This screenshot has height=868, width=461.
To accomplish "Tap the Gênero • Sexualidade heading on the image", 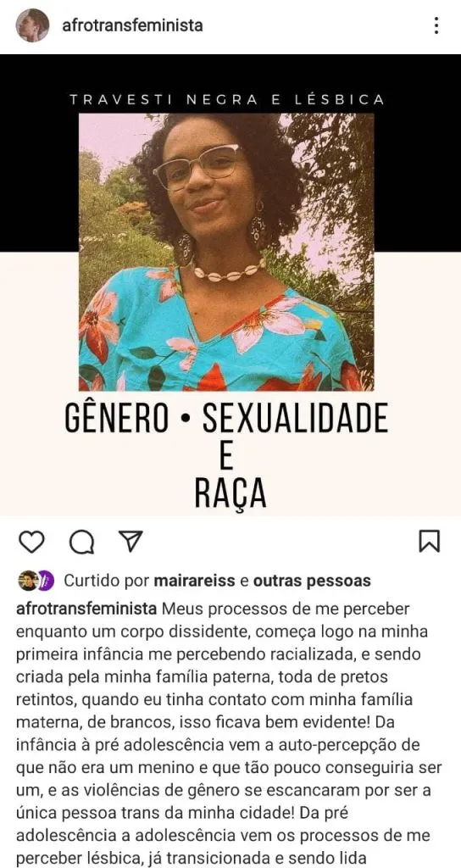I will (226, 419).
